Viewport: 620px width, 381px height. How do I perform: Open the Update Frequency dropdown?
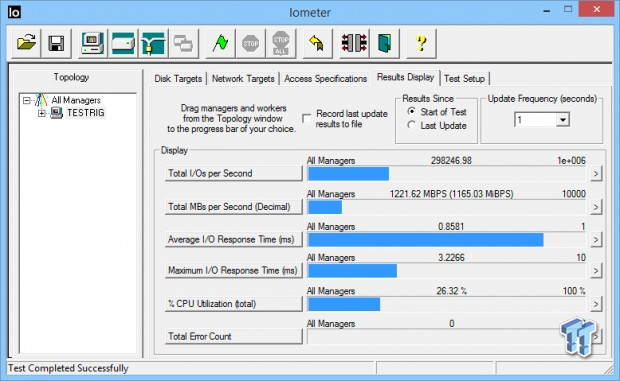click(x=563, y=119)
